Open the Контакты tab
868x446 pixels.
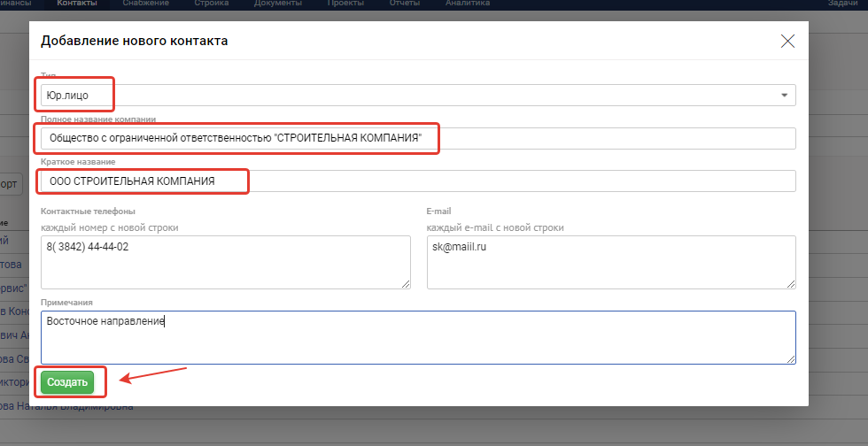coord(77,4)
